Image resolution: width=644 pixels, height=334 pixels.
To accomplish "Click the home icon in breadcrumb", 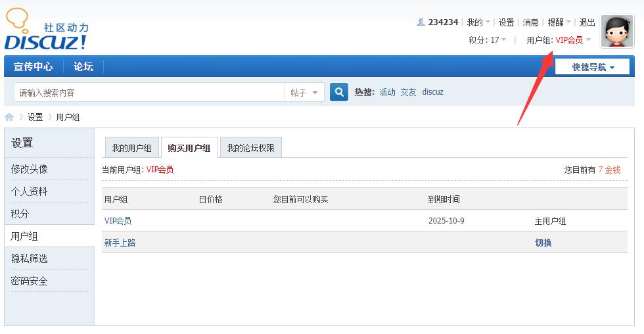I will (9, 117).
